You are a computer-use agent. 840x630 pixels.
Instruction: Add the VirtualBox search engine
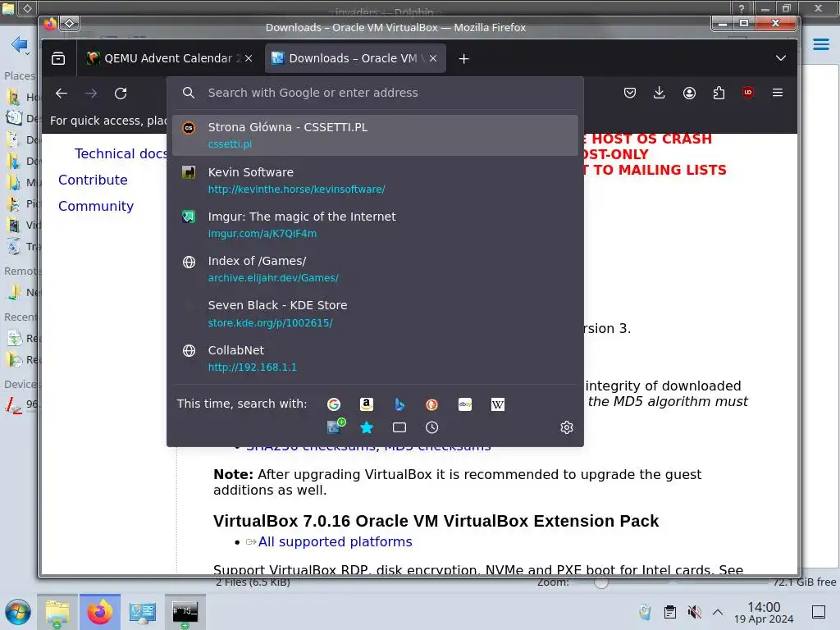336,427
